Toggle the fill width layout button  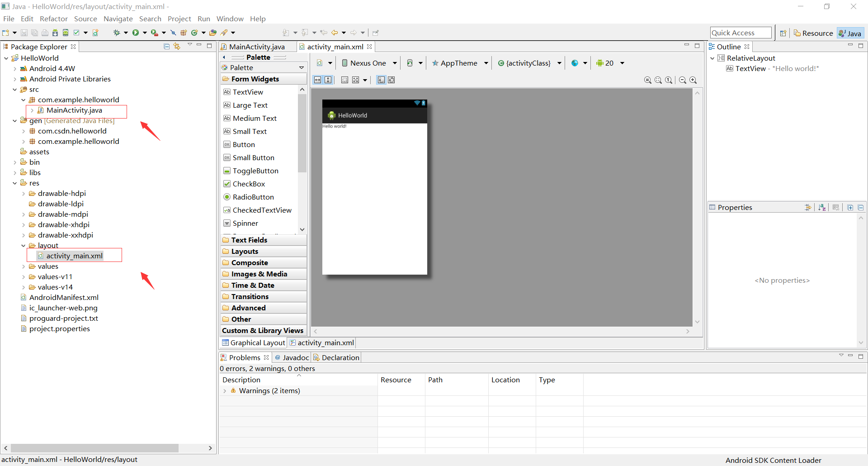317,80
